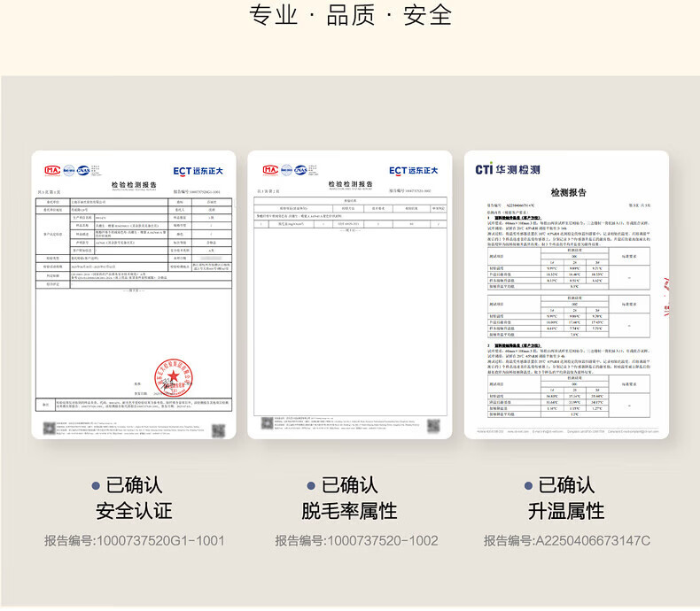Click the bottom-left QR code on the first report
The width and height of the screenshot is (700, 611).
coord(49,431)
